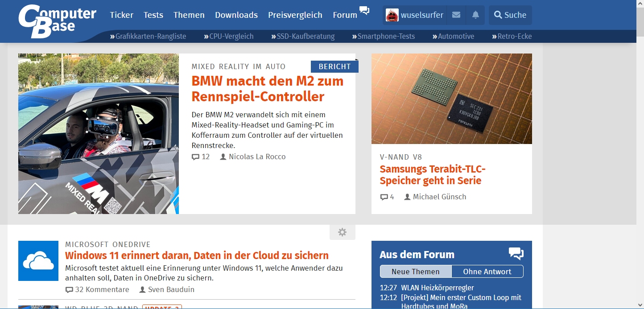Click the BERICHT label badge
Viewport: 644px width, 309px height.
tap(334, 66)
